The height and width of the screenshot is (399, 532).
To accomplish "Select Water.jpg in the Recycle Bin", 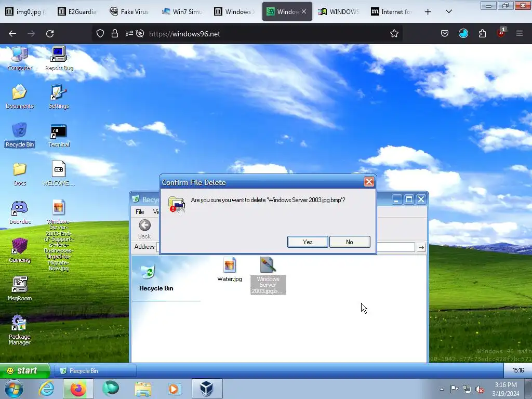I will click(230, 270).
